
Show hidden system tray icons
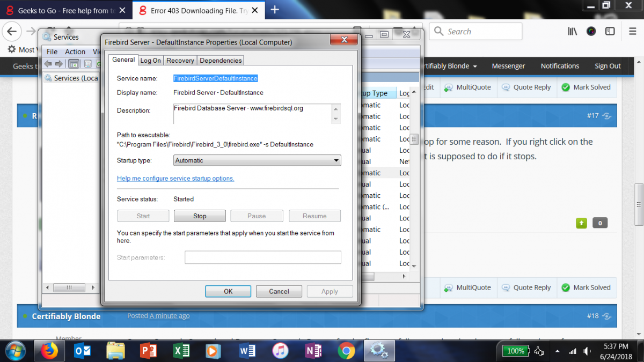coord(557,351)
